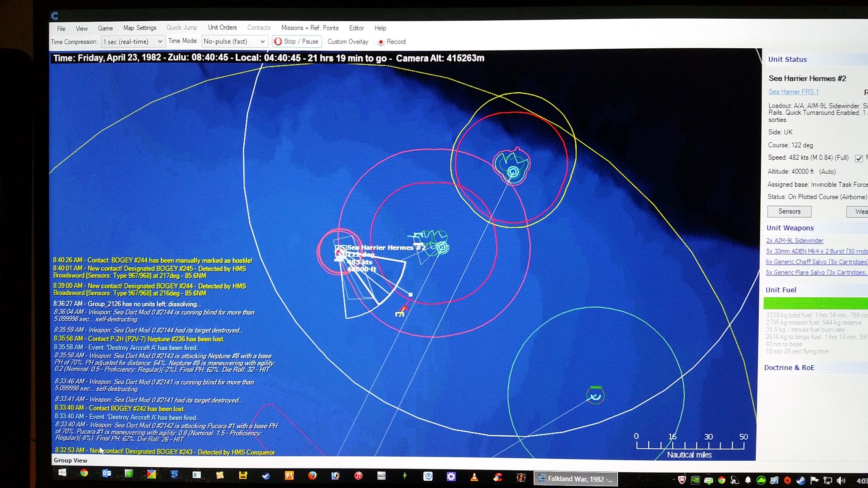Open the Action Center flag tray icon

[x=814, y=481]
